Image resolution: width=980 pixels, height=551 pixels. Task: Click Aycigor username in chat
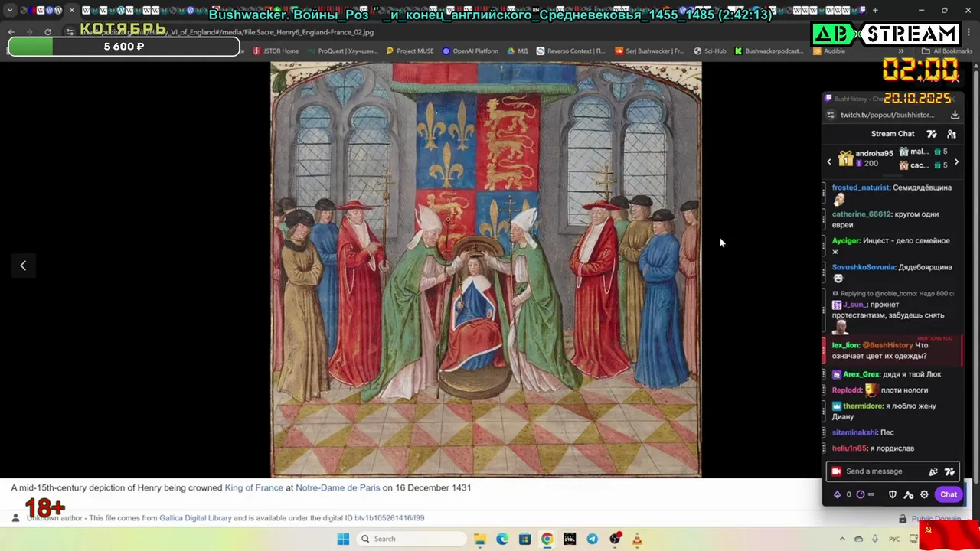click(846, 241)
